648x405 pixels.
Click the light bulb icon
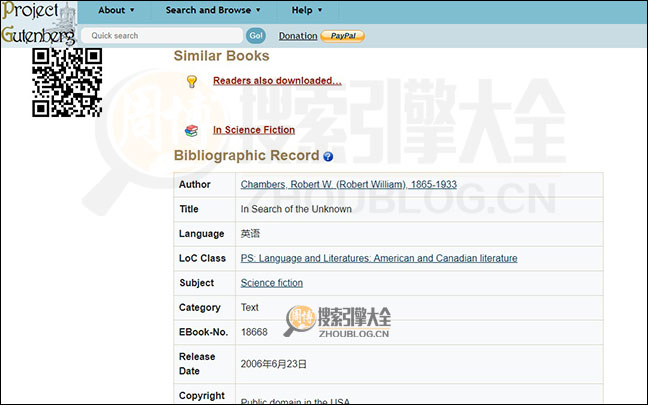[x=192, y=81]
